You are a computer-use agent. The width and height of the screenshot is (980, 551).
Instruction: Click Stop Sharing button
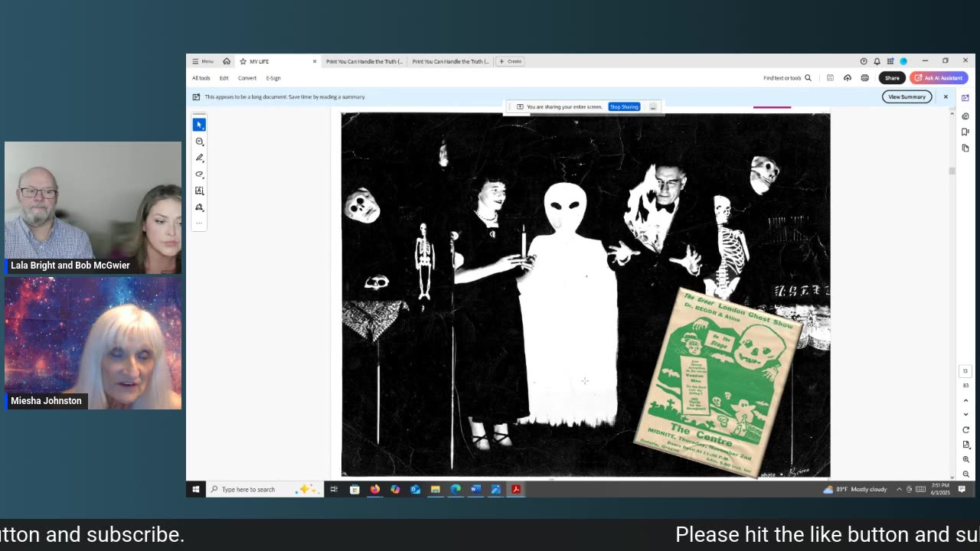(624, 107)
